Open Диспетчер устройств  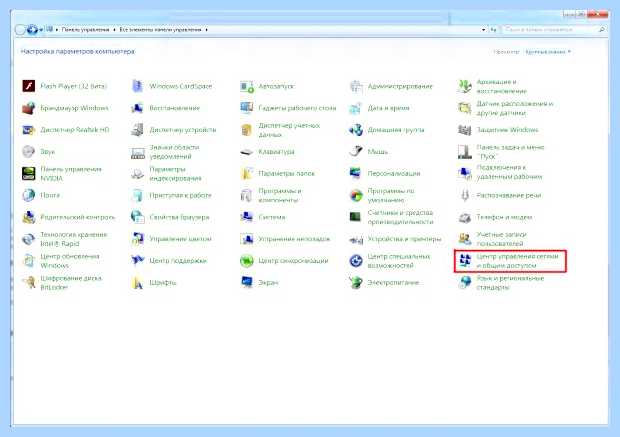(174, 130)
